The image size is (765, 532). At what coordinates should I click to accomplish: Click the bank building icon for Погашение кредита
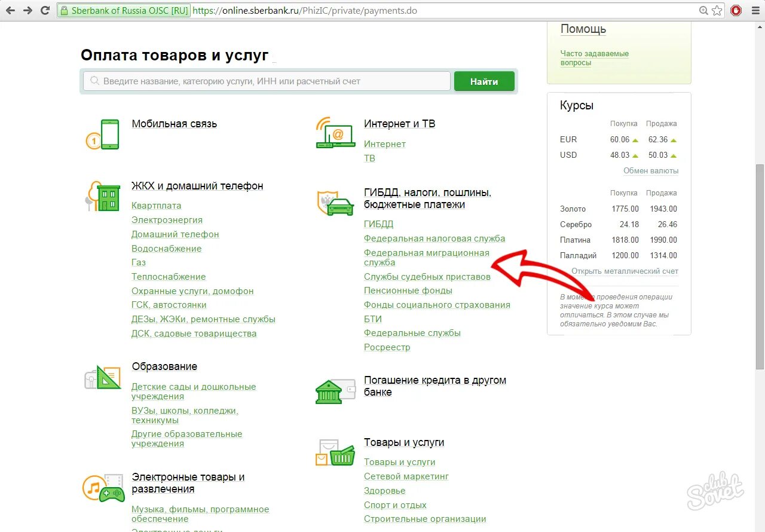point(329,392)
